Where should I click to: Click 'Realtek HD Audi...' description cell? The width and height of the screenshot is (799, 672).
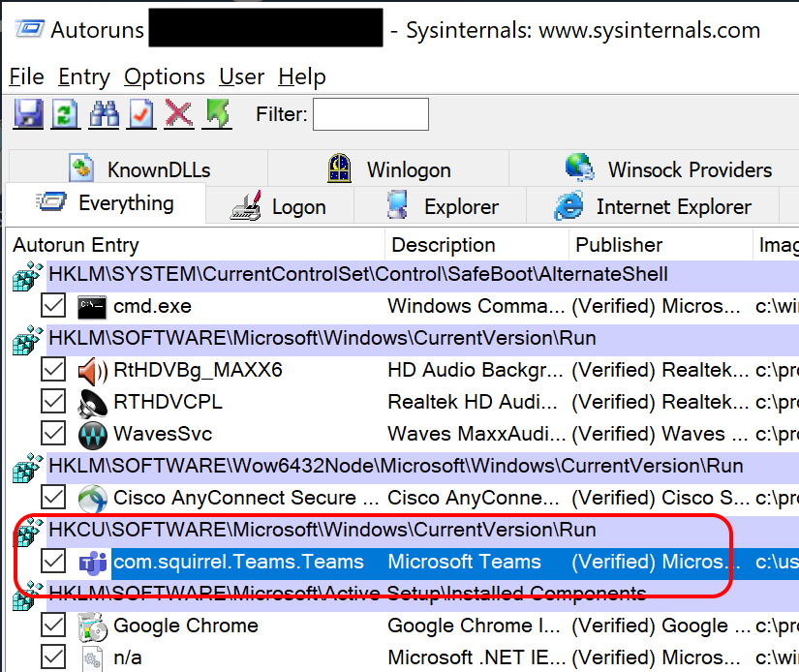point(473,402)
